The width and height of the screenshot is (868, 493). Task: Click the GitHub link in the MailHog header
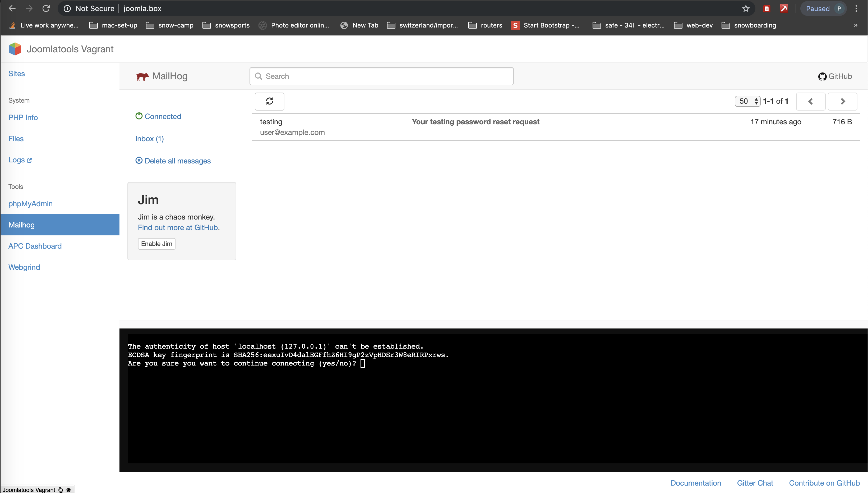(835, 76)
